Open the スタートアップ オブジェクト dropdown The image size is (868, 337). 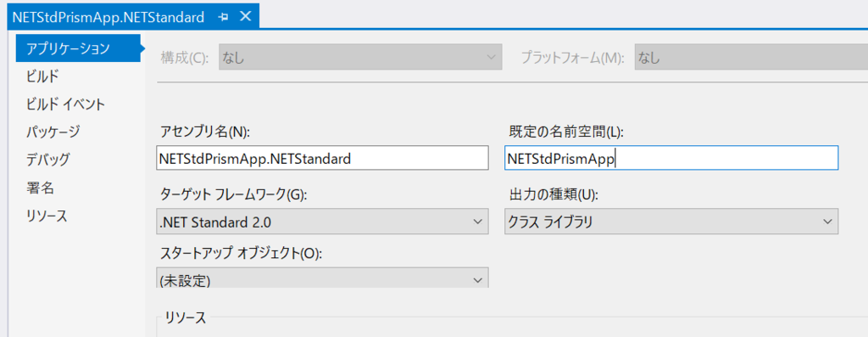coord(323,278)
